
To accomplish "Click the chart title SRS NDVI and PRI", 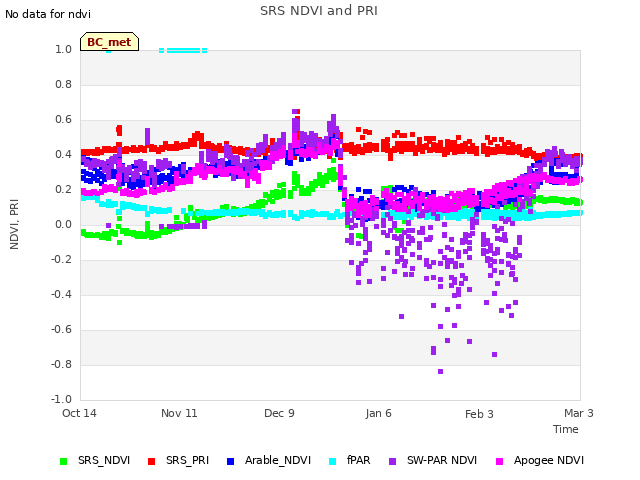I will coord(319,11).
